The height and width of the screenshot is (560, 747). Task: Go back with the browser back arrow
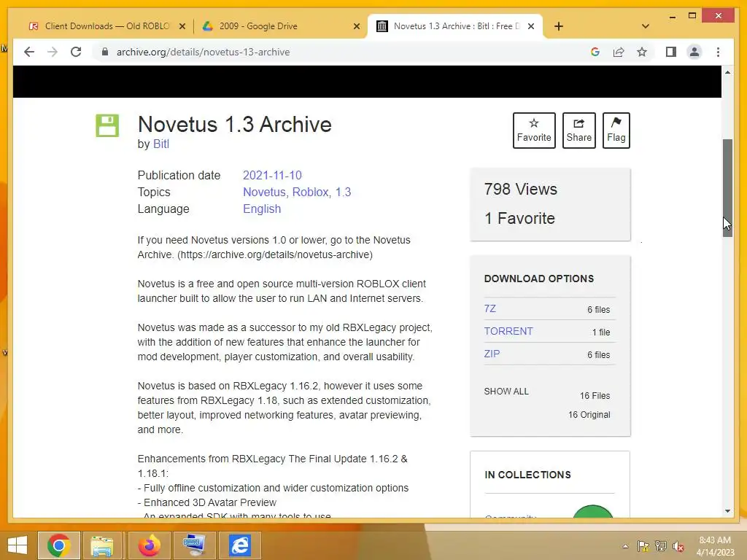click(x=29, y=52)
